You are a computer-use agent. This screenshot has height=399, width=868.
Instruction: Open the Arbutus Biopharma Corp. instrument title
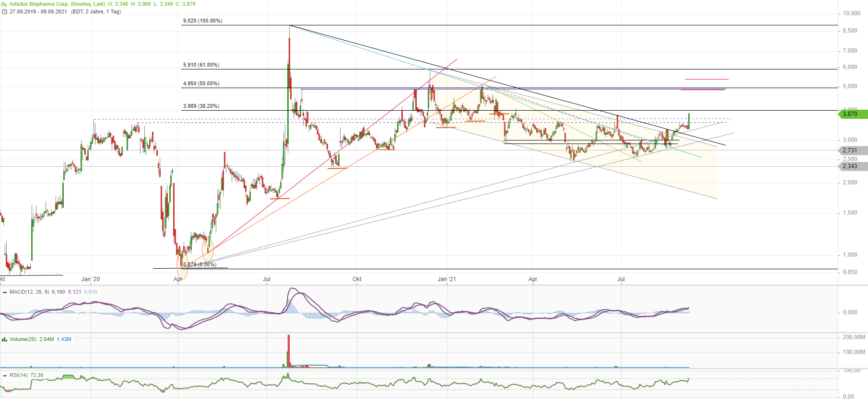click(57, 4)
